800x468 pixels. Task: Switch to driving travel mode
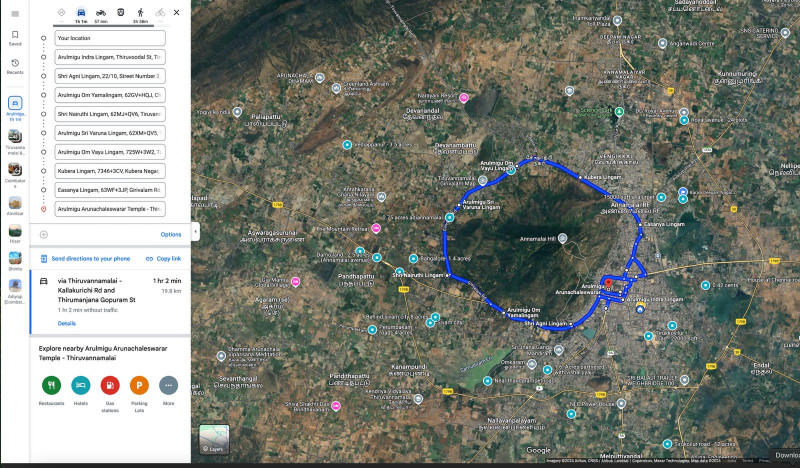coord(81,15)
